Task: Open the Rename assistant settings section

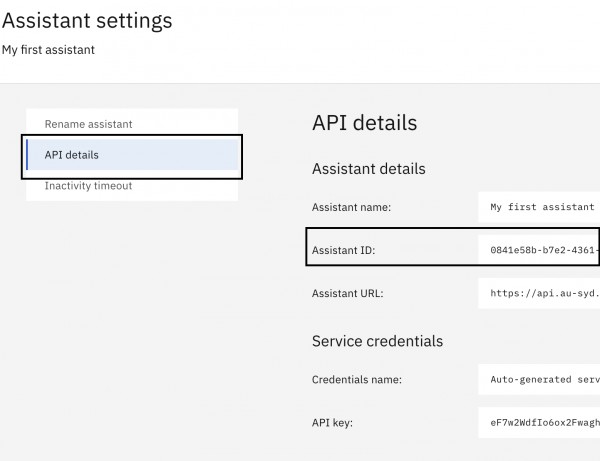Action: coord(132,124)
